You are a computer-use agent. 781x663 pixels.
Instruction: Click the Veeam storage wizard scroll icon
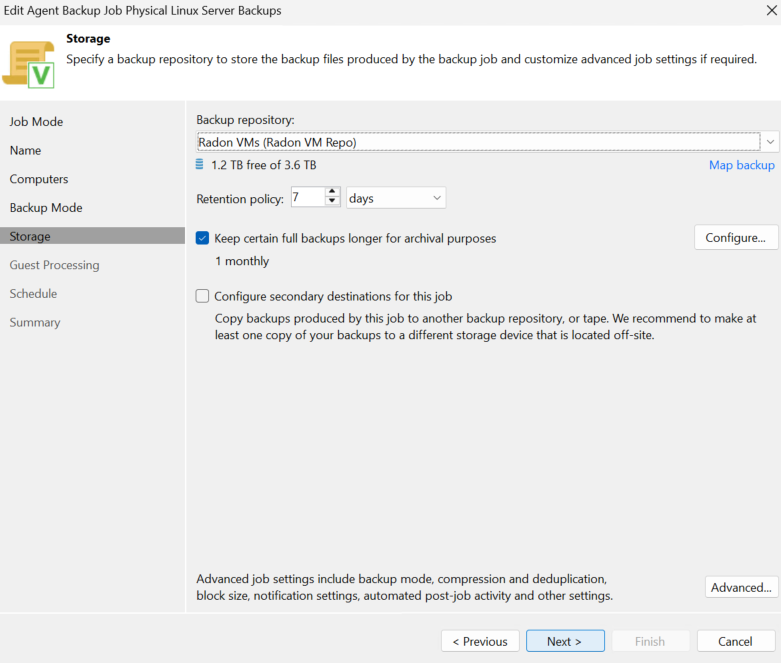tap(29, 65)
